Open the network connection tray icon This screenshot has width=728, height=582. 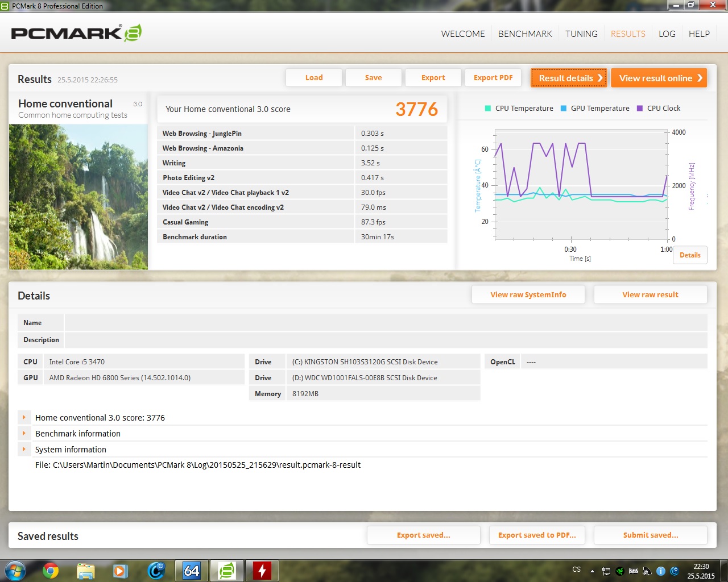[606, 571]
